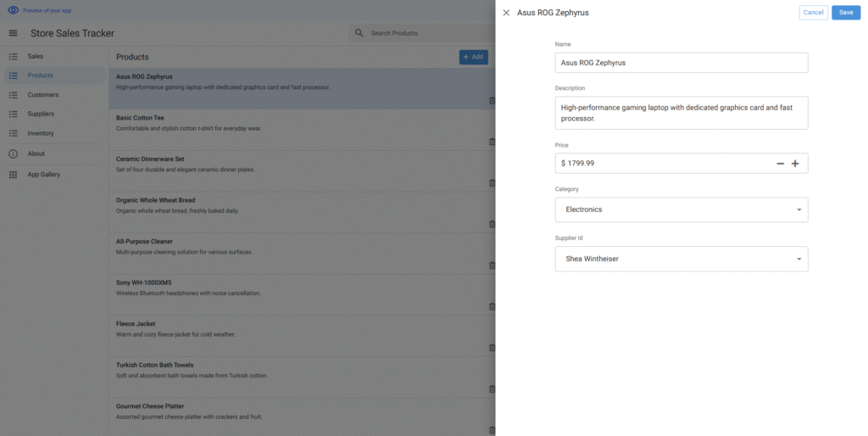
Task: Click the search magnifier icon
Action: pyautogui.click(x=359, y=33)
